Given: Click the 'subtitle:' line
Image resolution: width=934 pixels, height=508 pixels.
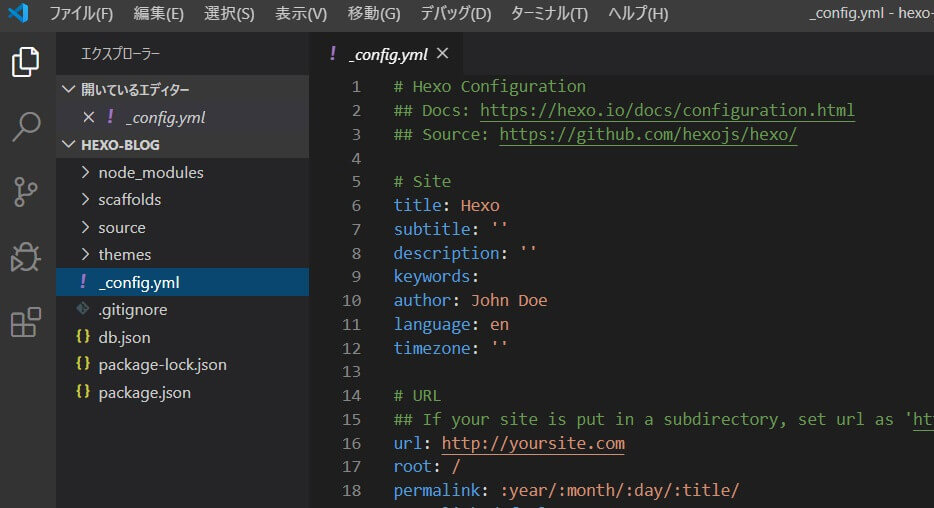Looking at the screenshot, I should [x=450, y=229].
